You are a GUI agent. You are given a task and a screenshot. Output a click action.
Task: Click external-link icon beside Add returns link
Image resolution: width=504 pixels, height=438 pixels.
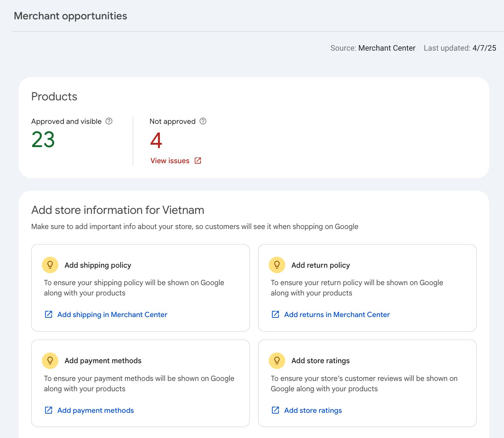pos(275,314)
